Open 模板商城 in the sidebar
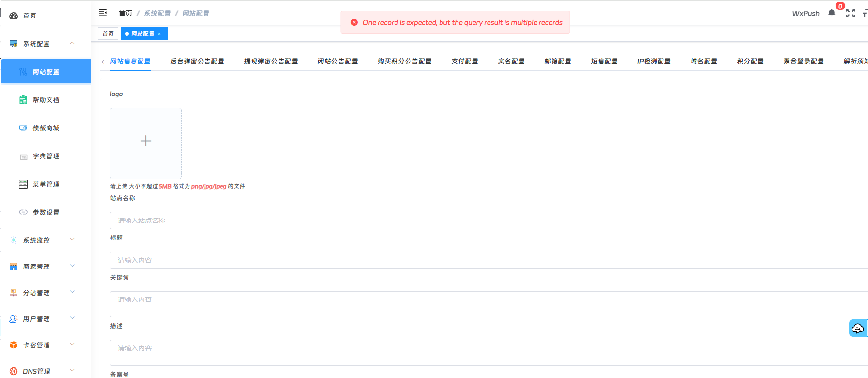 point(46,128)
